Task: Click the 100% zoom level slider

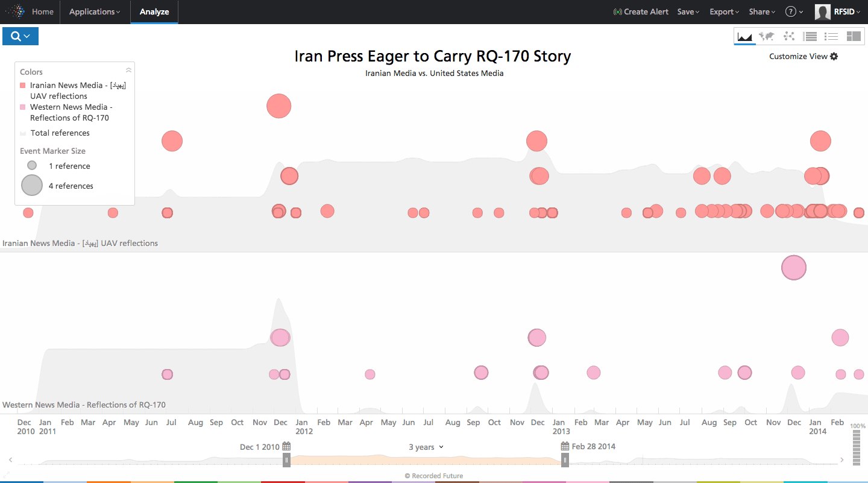Action: point(858,447)
